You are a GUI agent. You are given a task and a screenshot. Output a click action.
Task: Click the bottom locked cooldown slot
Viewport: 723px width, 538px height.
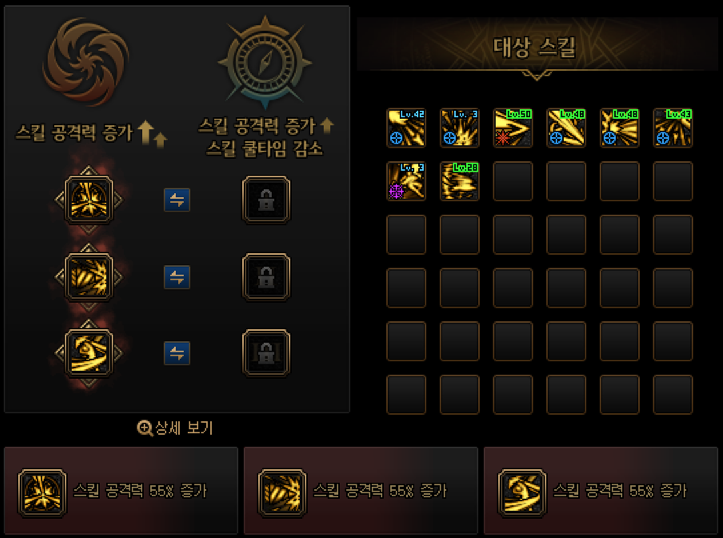tap(266, 353)
